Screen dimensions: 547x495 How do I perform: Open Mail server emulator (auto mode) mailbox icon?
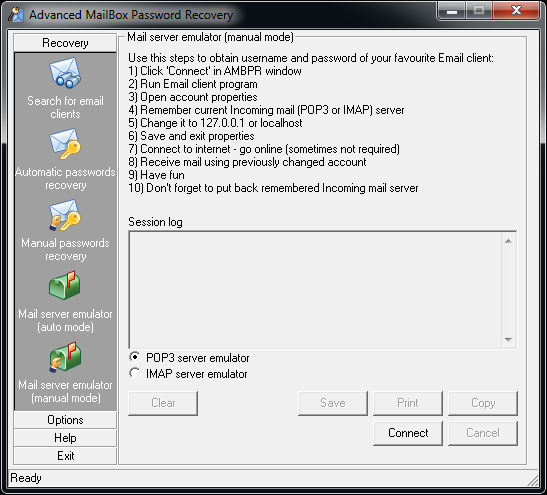65,285
